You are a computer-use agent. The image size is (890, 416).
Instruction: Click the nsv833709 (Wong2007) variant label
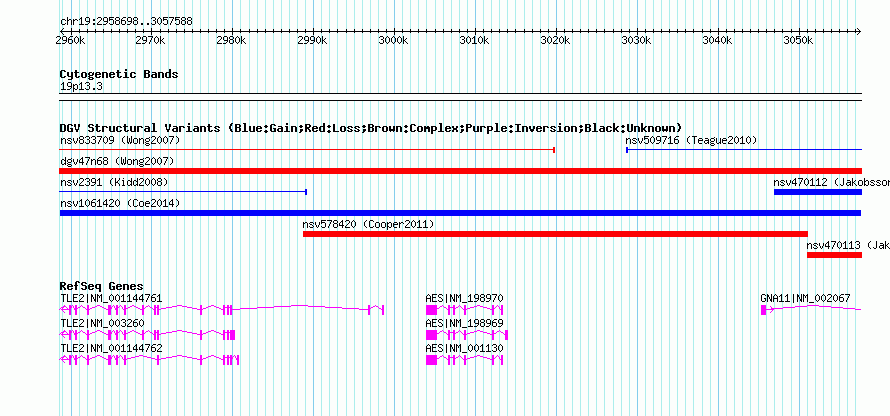point(120,140)
